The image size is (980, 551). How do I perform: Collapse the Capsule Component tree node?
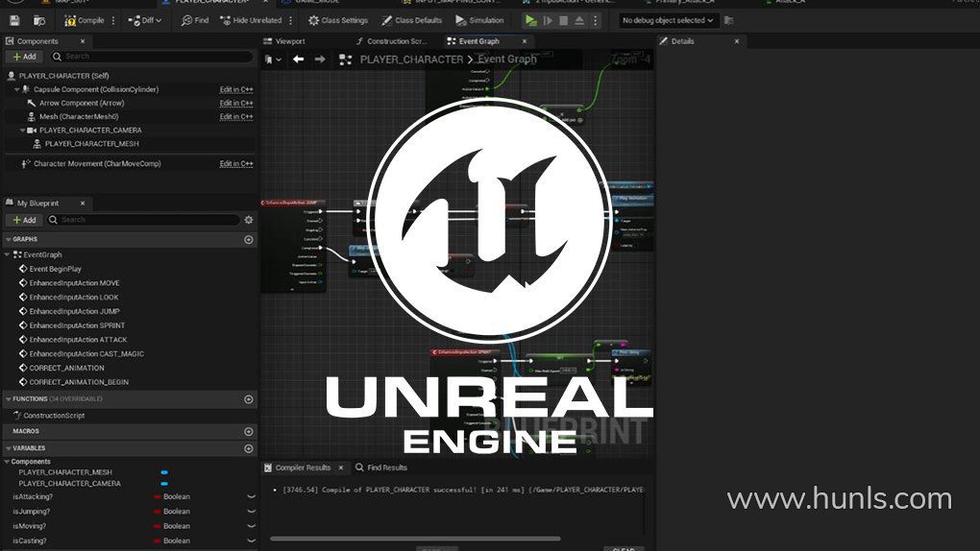pos(17,89)
